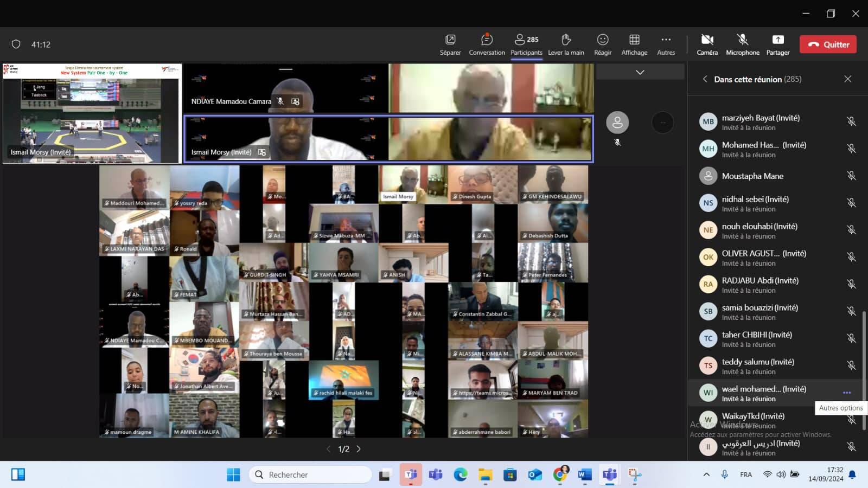
Task: Select the Participants tab
Action: [x=526, y=44]
